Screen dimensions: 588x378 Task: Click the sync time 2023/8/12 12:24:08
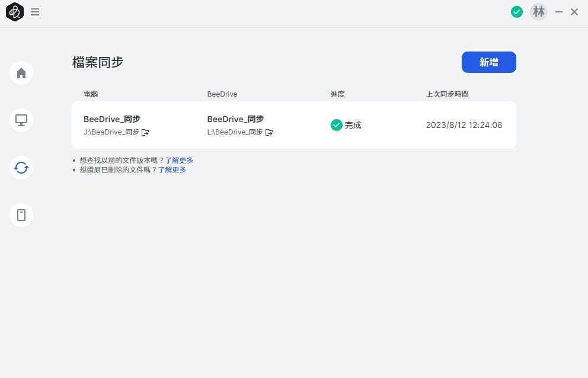[464, 125]
